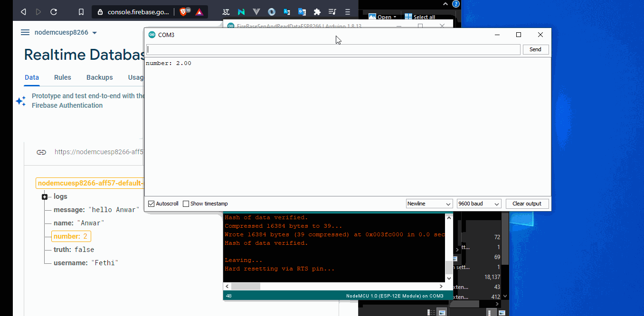Click the File Explorer help question mark icon
Image resolution: width=644 pixels, height=316 pixels.
point(456,4)
